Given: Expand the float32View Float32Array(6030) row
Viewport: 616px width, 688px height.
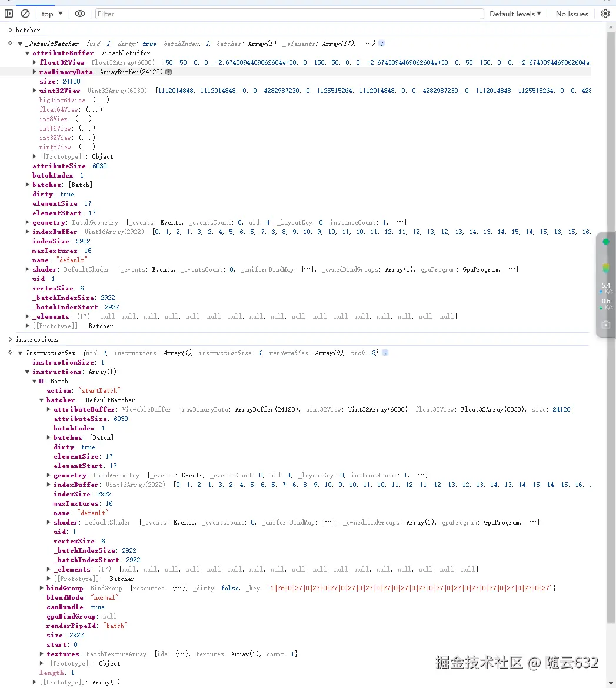Looking at the screenshot, I should (x=34, y=62).
